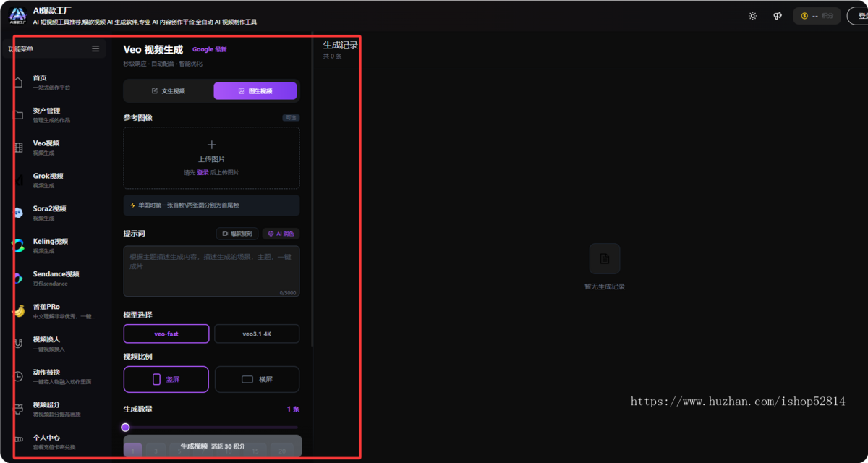Click the 共 0 条 record count
The image size is (868, 463).
(x=333, y=56)
